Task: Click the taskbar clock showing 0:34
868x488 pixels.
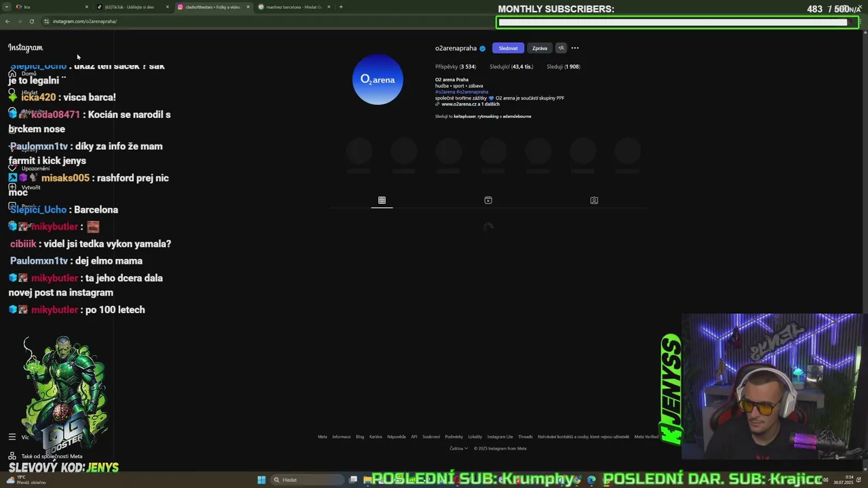Action: [x=844, y=480]
